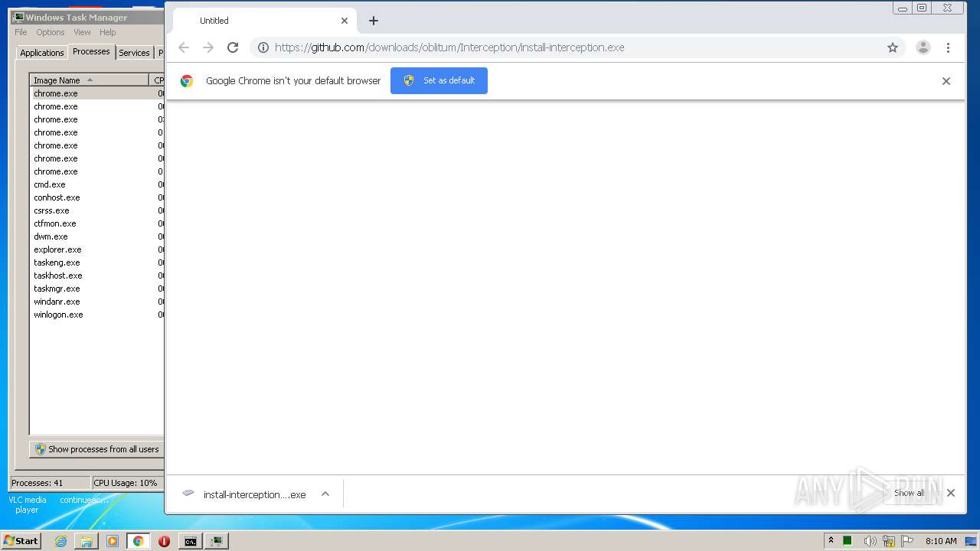Open Windows Media Player from taskbar
The width and height of the screenshot is (980, 551).
[x=113, y=541]
